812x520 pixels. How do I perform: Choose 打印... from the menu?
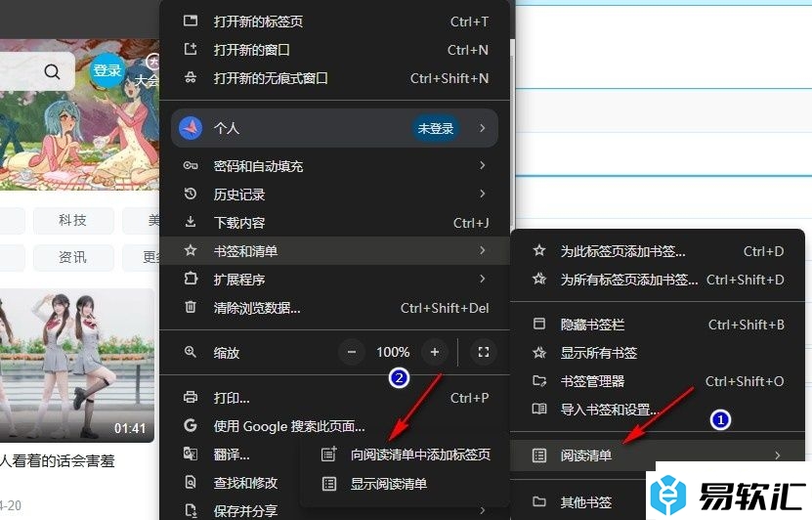pos(334,398)
